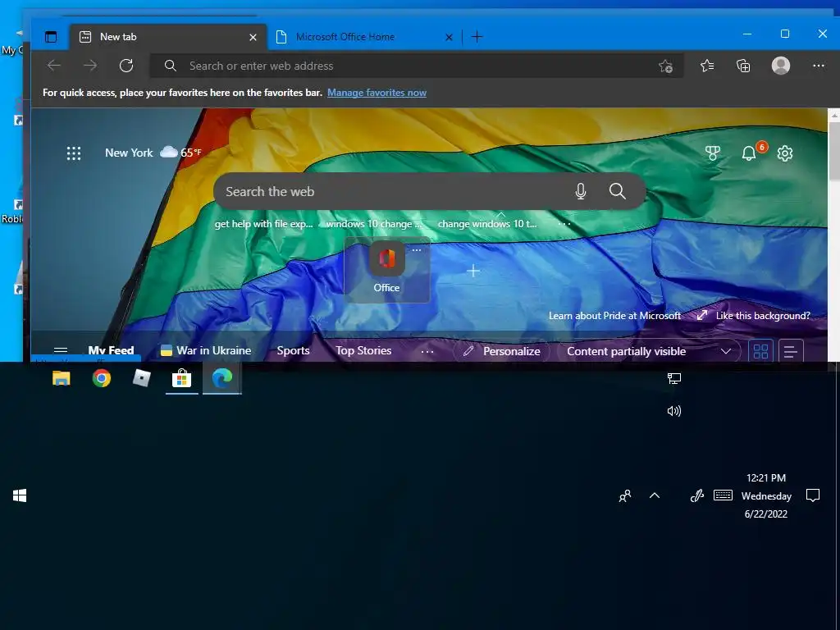840x630 pixels.
Task: Open the profile avatar menu
Action: [781, 66]
